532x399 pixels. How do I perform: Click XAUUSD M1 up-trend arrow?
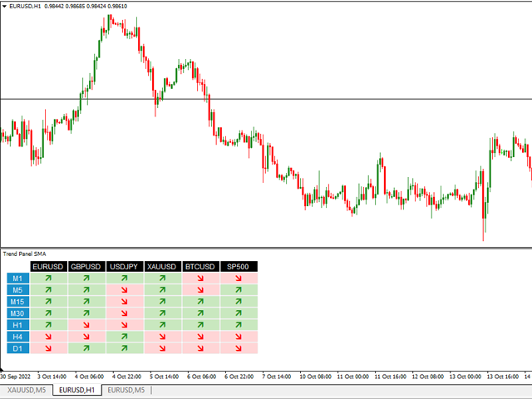click(163, 278)
